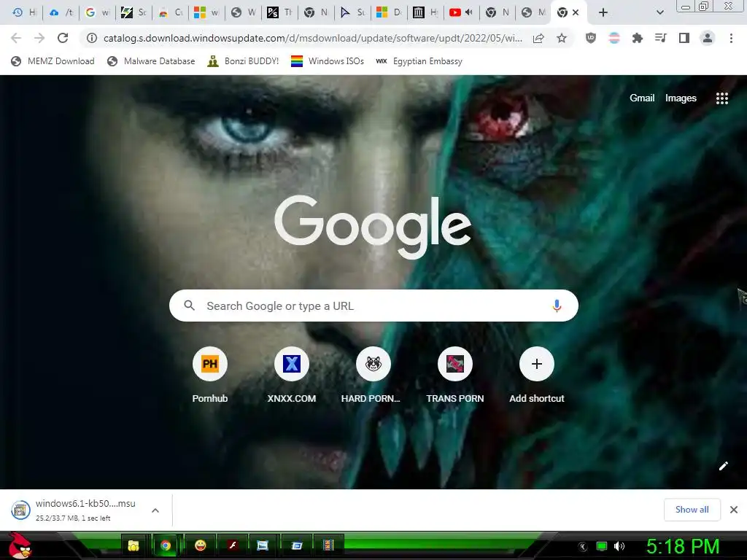
Task: Click the 5:18 PM clock
Action: coord(682,546)
